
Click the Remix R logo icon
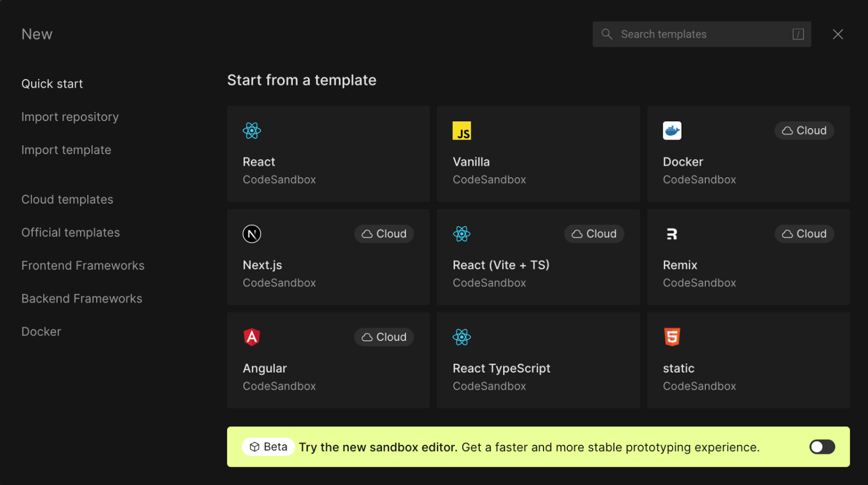[672, 234]
